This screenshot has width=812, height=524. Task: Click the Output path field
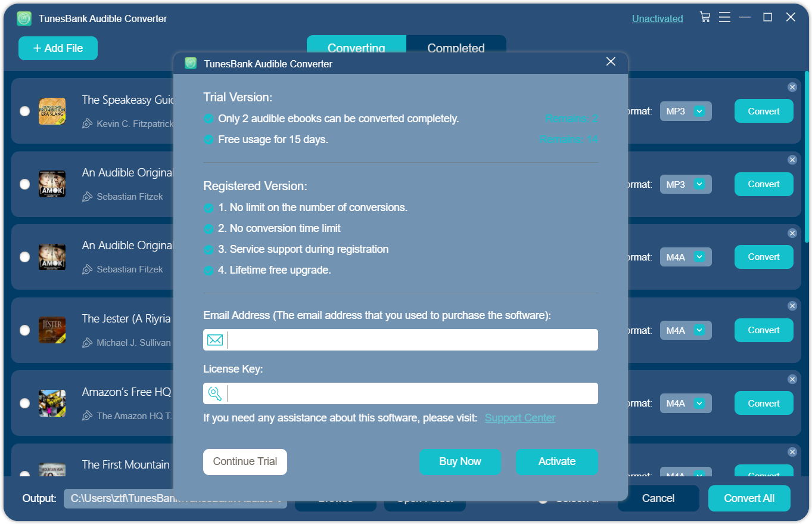point(175,498)
